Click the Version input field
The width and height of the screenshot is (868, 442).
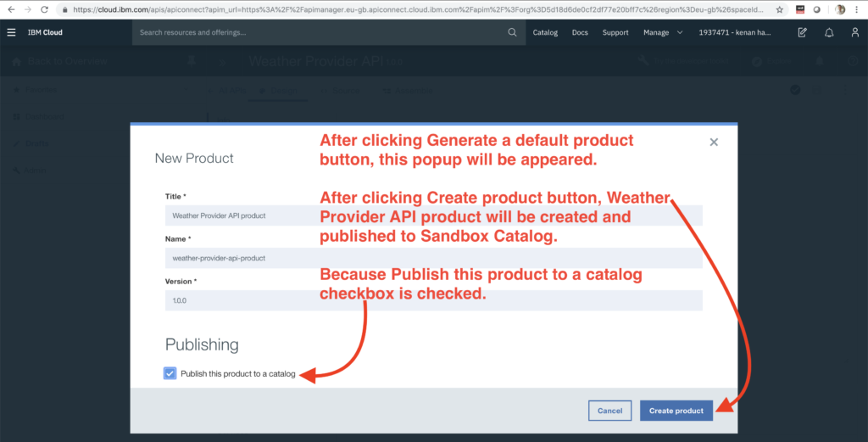pyautogui.click(x=433, y=300)
